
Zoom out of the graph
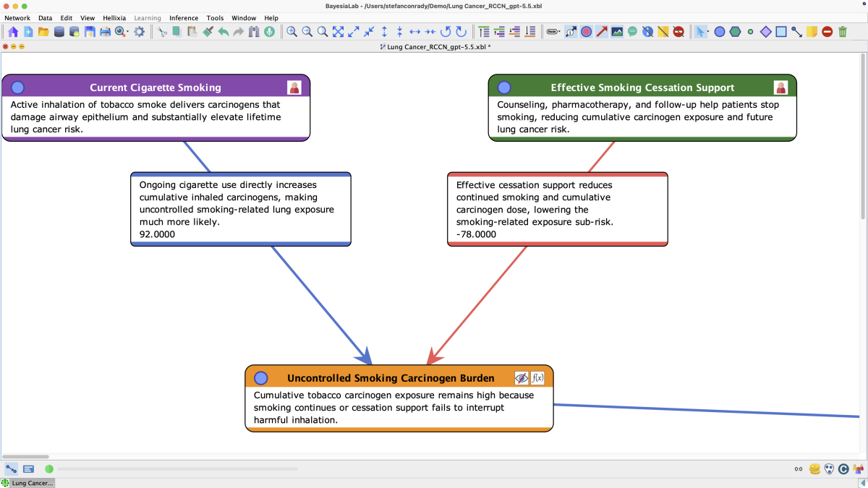pos(307,32)
